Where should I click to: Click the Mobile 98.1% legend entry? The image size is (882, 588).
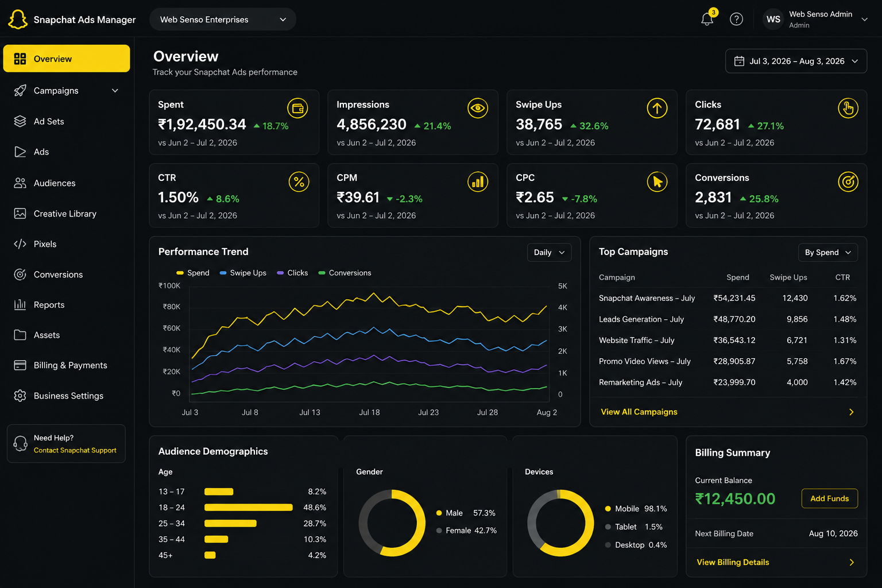pos(636,509)
